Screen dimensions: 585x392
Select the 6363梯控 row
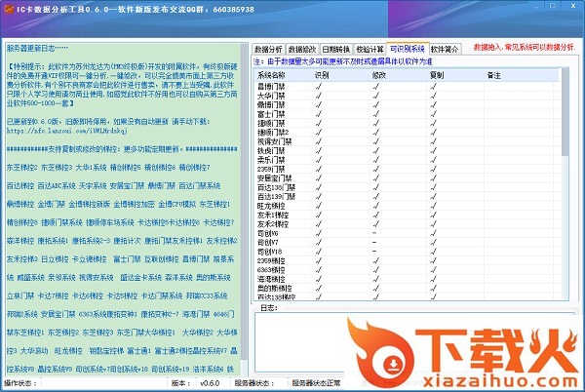[407, 270]
